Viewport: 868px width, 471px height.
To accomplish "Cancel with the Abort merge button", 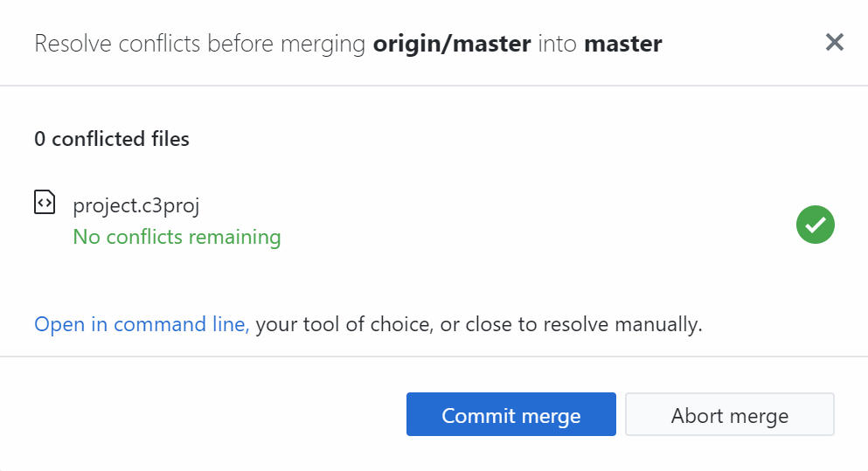I will pyautogui.click(x=729, y=415).
